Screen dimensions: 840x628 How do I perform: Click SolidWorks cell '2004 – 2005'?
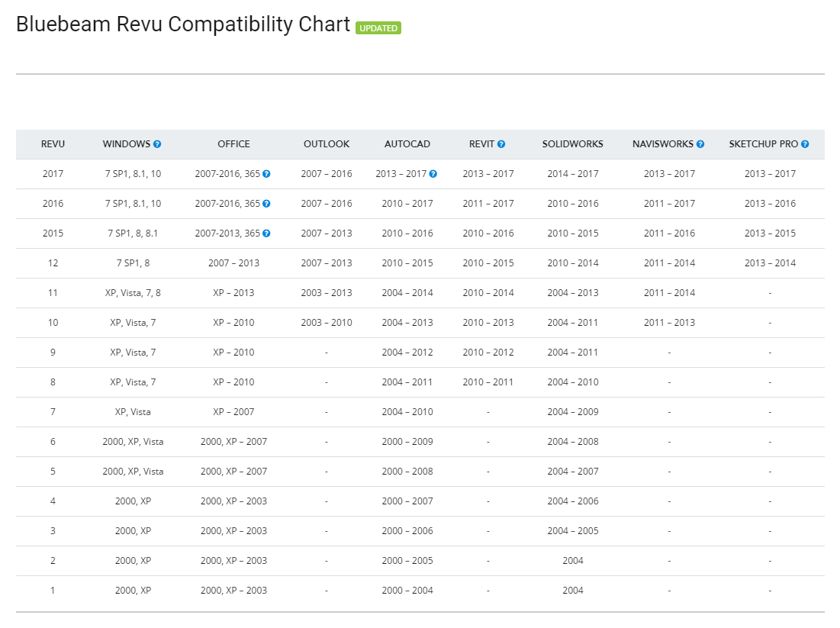click(573, 531)
